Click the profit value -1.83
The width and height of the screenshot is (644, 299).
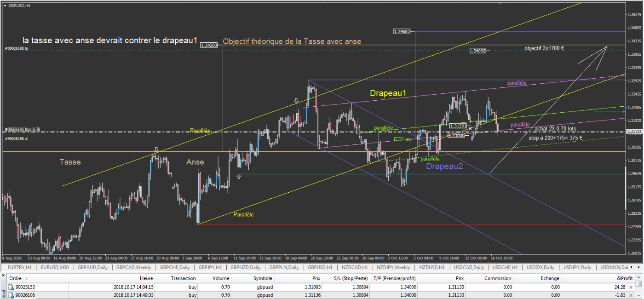coord(621,295)
